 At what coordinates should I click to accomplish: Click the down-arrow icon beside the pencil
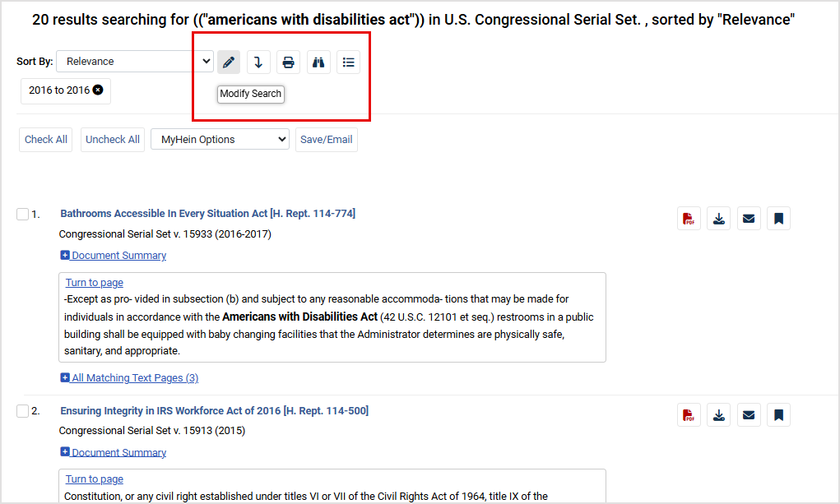click(258, 62)
